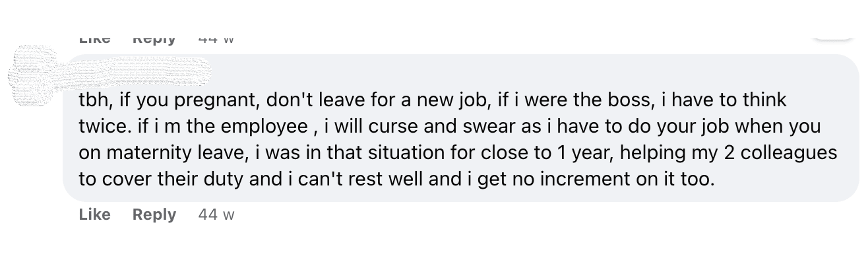Viewport: 868px width, 264px height.
Task: Reply to the cropped comment at the top
Action: tap(154, 39)
